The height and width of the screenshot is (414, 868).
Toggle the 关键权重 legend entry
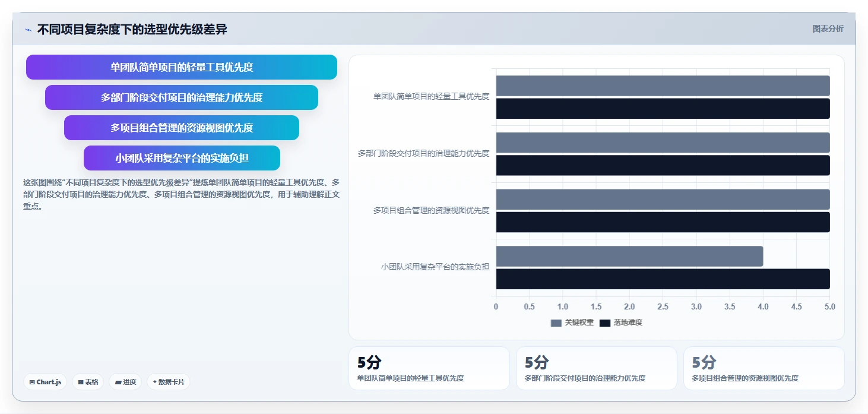572,323
